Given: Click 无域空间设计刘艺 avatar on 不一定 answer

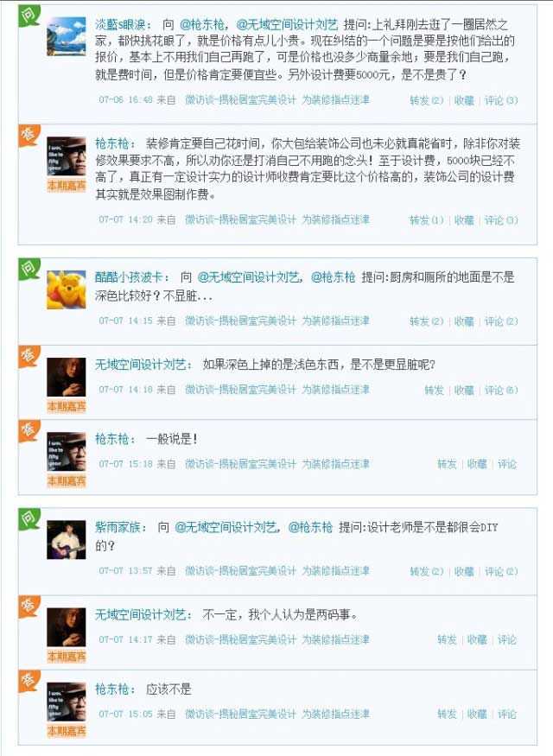Looking at the screenshot, I should click(x=66, y=627).
